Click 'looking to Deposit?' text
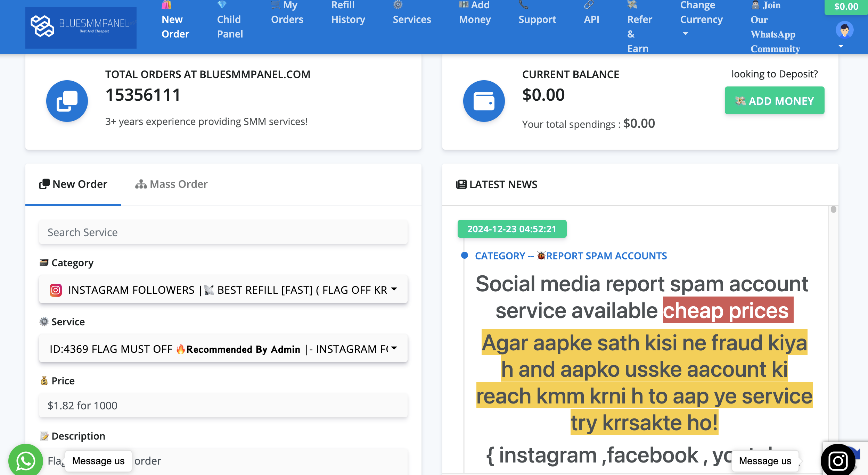Screen dimensions: 868x475 775,74
